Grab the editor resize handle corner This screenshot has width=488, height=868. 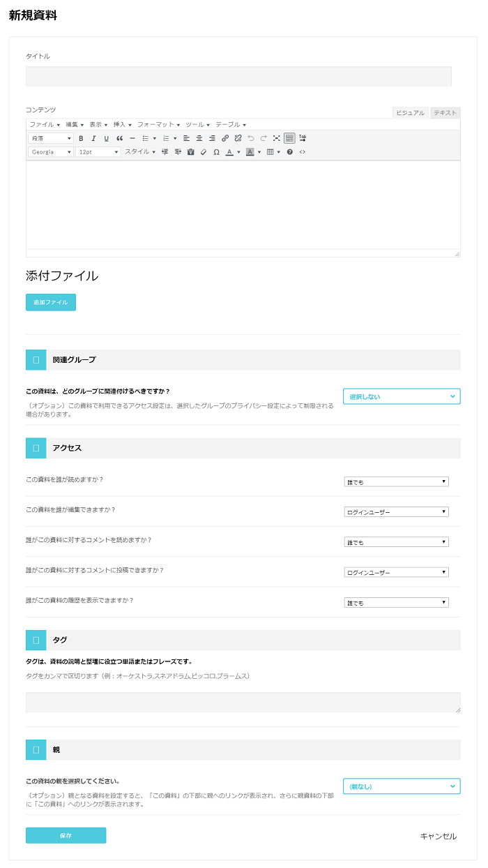click(457, 253)
